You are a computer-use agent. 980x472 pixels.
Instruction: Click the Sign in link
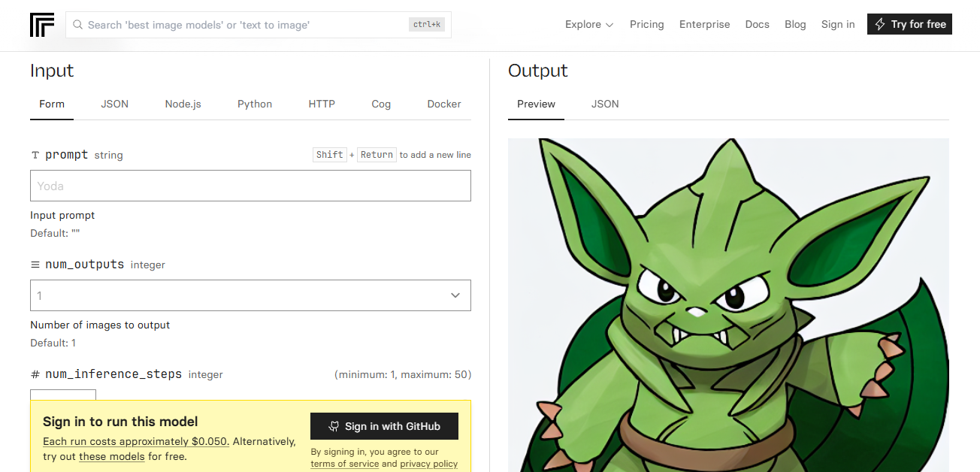click(838, 24)
